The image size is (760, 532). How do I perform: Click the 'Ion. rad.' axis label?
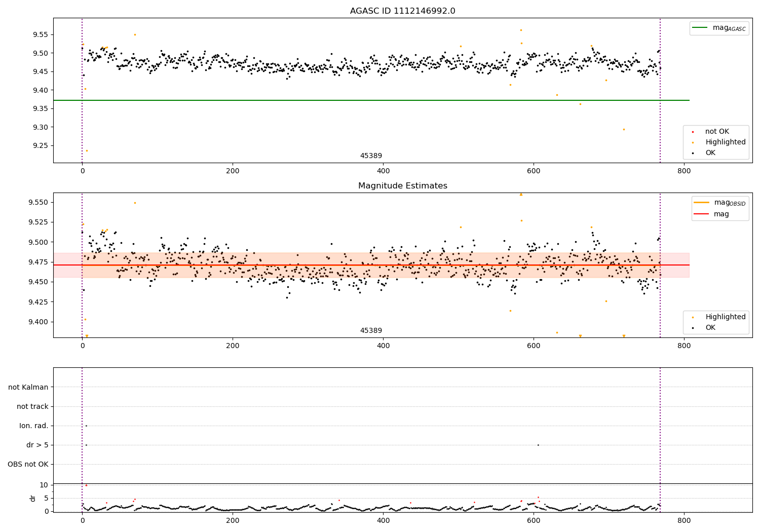(34, 426)
